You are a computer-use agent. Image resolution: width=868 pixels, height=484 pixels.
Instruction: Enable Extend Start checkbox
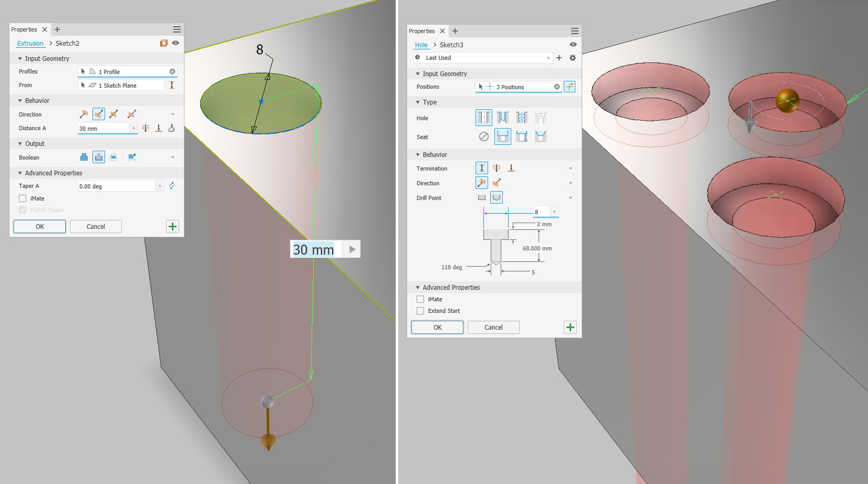coord(420,311)
